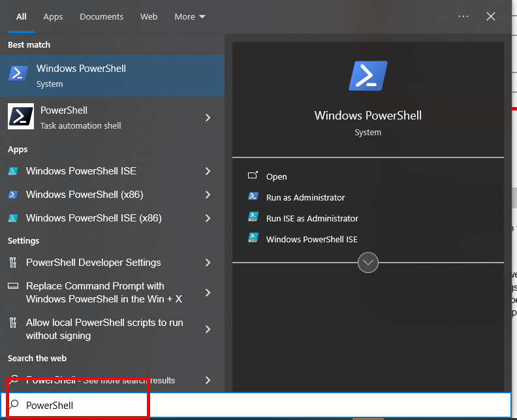Click the Allow local PowerShell scripts icon
This screenshot has height=420, width=517.
pos(13,322)
